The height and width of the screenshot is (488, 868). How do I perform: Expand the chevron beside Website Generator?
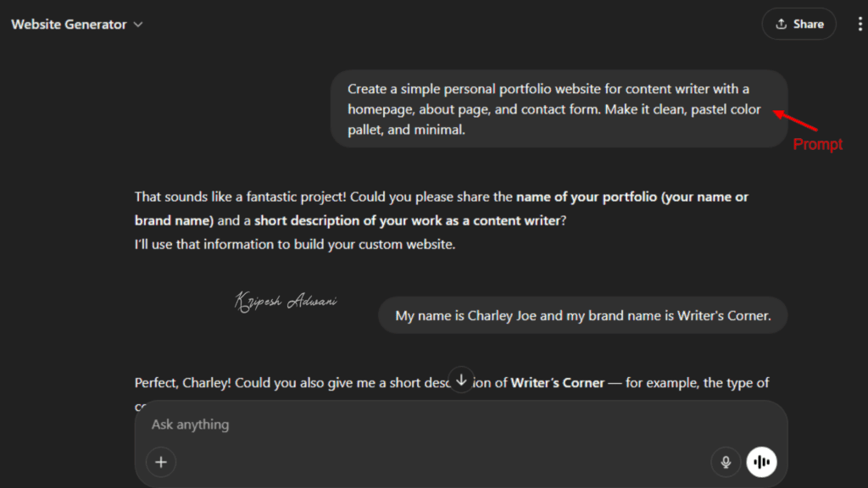[137, 24]
